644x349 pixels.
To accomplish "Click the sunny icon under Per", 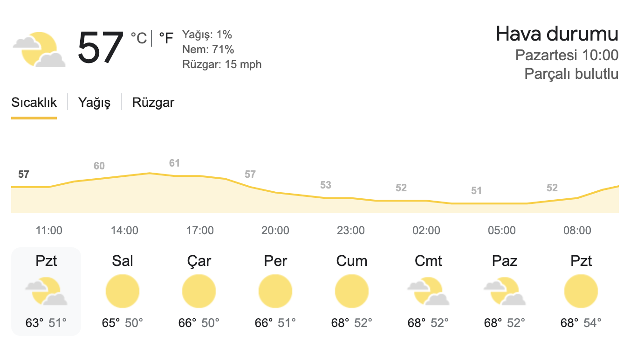I will click(x=275, y=292).
